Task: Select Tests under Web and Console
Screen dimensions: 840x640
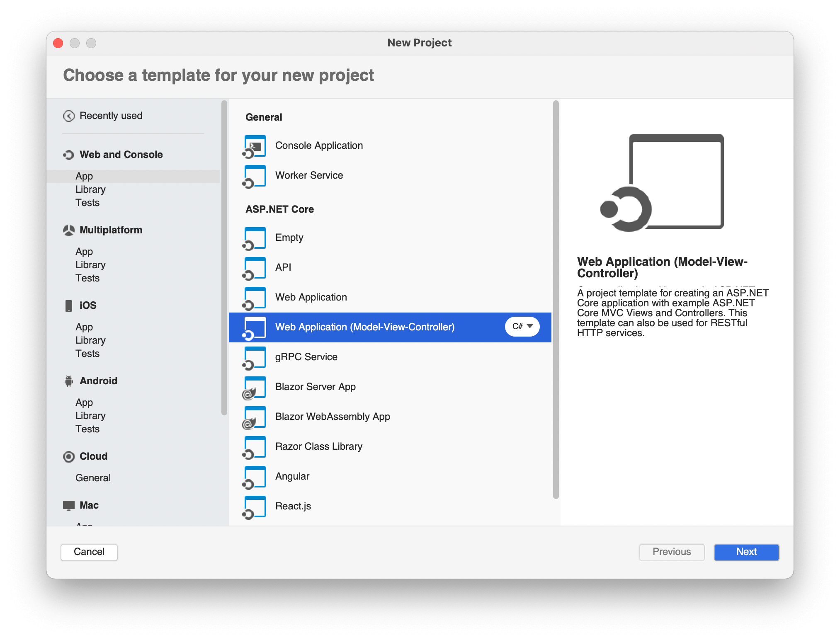Action: coord(87,203)
